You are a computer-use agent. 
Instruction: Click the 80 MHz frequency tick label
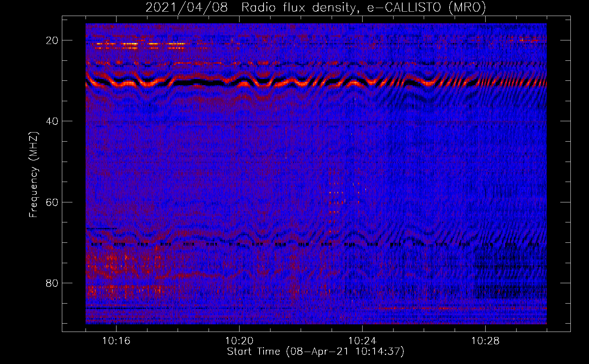(x=52, y=283)
